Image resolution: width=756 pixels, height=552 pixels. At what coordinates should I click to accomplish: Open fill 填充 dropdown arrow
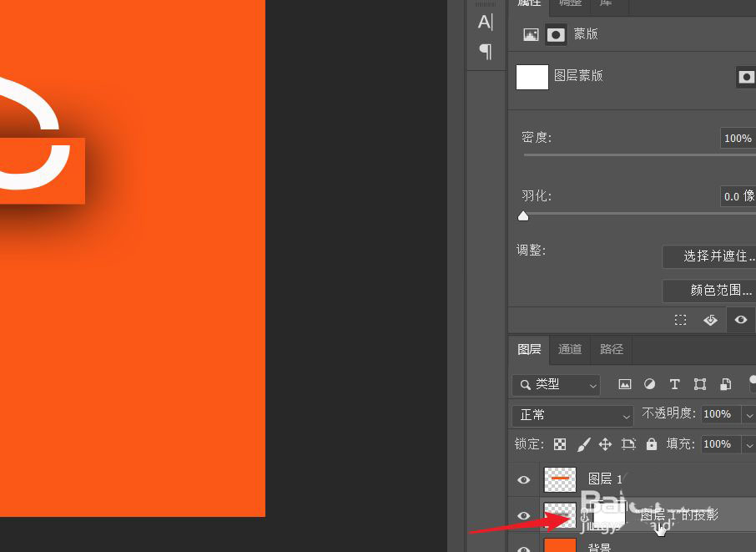pos(748,444)
